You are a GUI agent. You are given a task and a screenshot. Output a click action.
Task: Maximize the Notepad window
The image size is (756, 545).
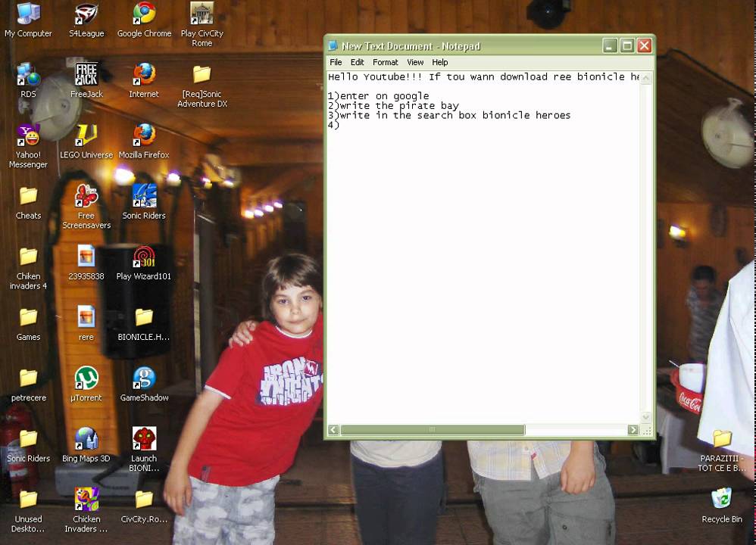click(626, 45)
